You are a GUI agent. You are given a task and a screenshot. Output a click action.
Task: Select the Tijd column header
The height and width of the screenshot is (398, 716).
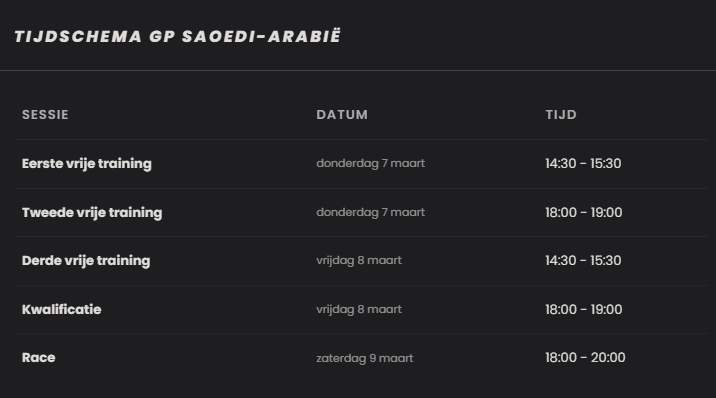[x=561, y=115]
